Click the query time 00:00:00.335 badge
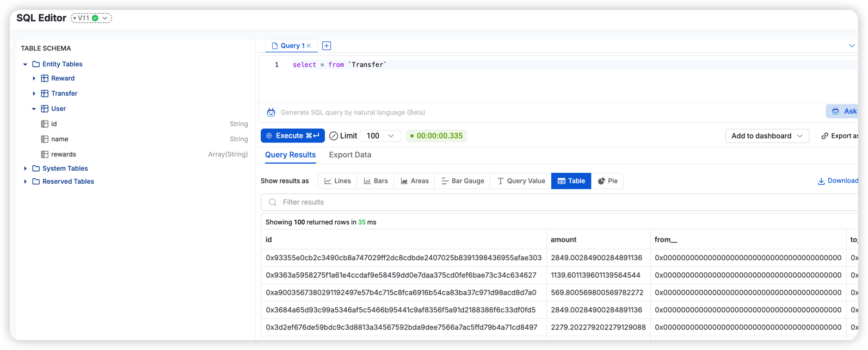Screen dimensions: 868x350 pos(436,136)
